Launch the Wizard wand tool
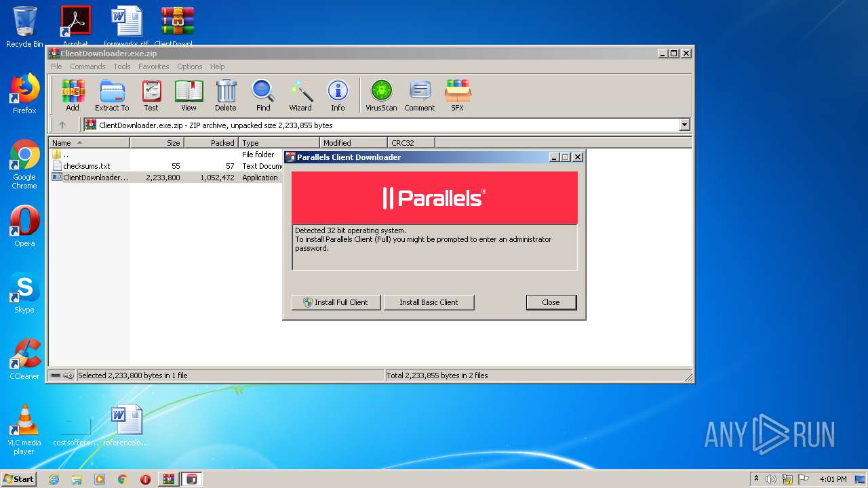This screenshot has width=868, height=488. (300, 96)
